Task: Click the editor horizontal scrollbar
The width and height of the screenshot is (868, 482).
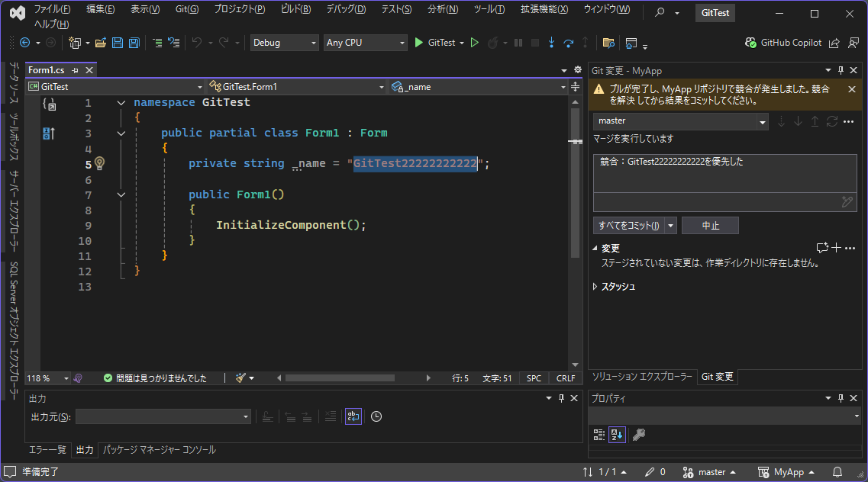Action: pos(340,378)
